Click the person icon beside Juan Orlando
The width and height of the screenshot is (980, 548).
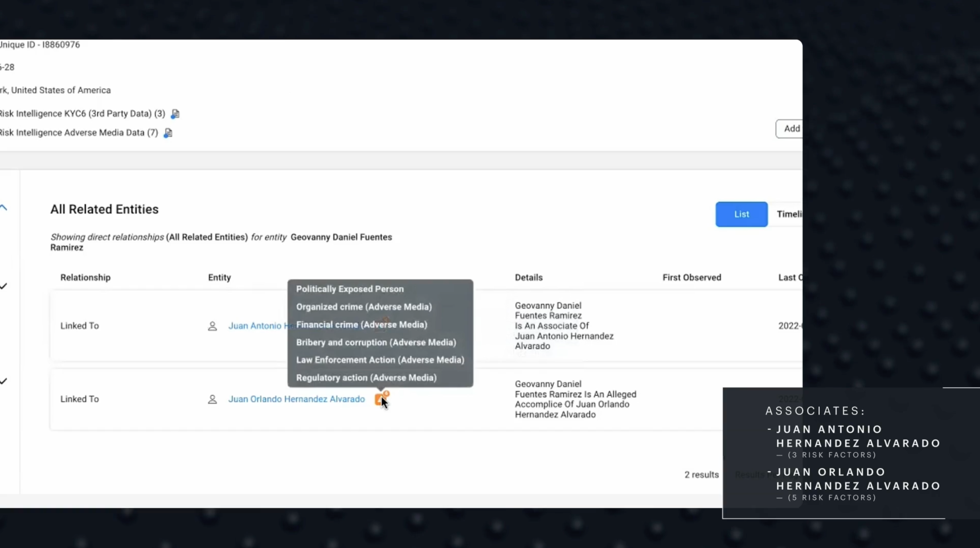[212, 399]
